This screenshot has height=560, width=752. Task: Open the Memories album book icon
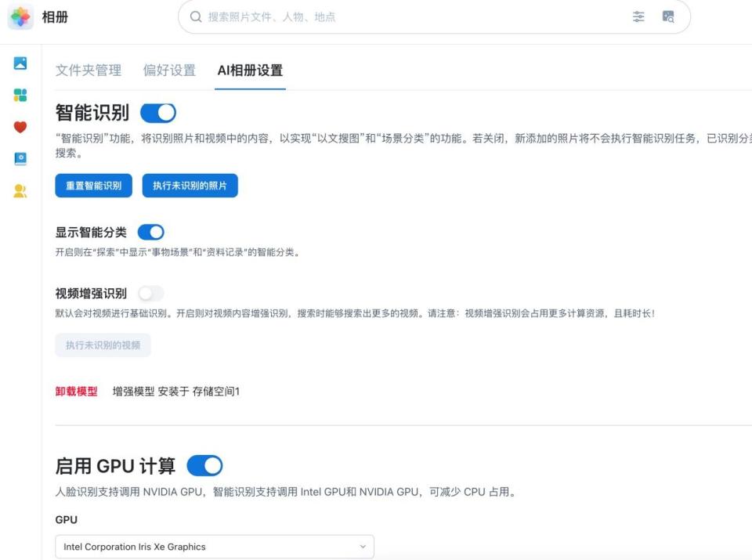(x=20, y=157)
